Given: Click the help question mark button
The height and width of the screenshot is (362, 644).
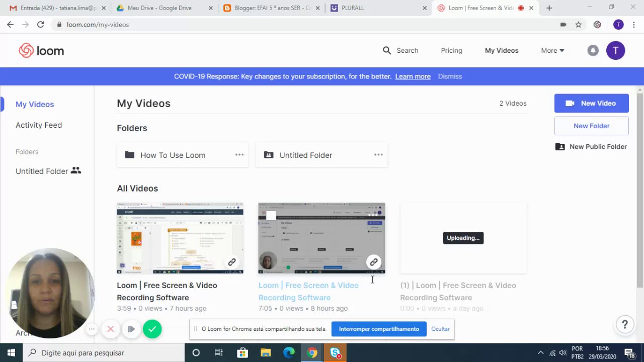Looking at the screenshot, I should (625, 324).
